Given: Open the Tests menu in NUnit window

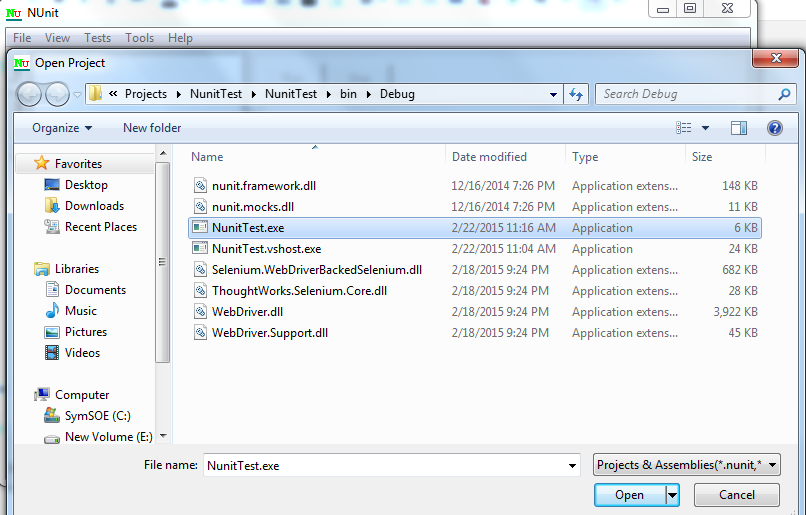Looking at the screenshot, I should click(97, 38).
